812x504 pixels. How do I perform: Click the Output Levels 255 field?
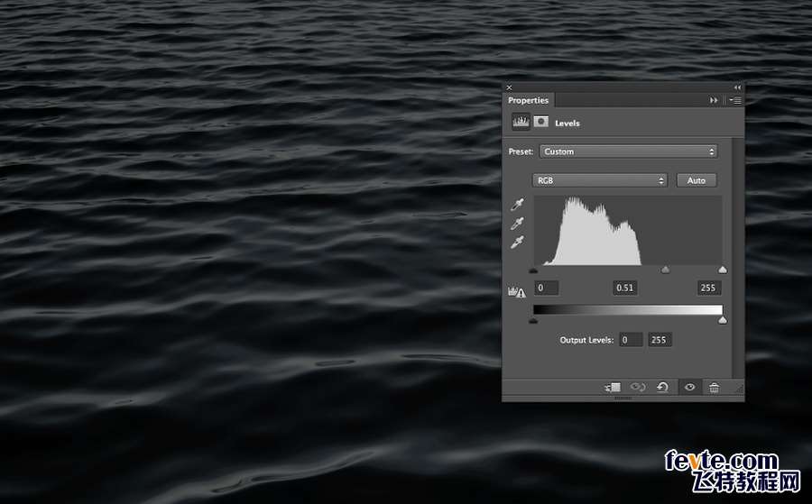click(660, 340)
